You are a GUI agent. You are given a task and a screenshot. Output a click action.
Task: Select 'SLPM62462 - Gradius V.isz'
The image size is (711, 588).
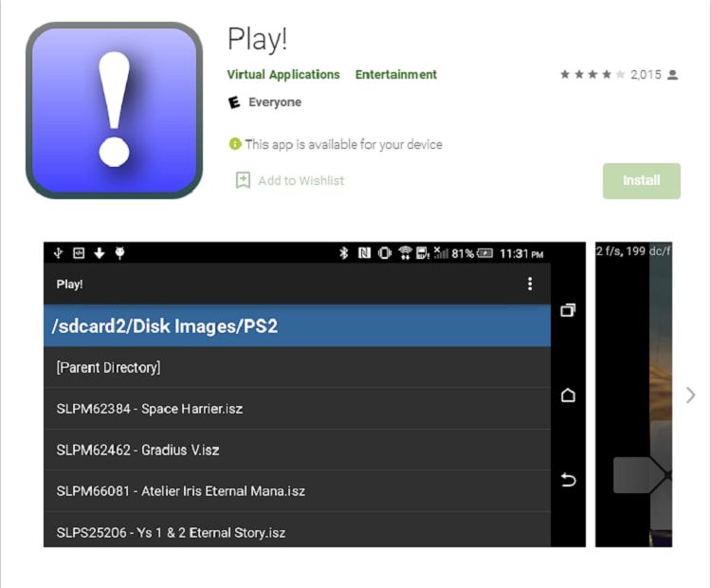click(x=297, y=450)
